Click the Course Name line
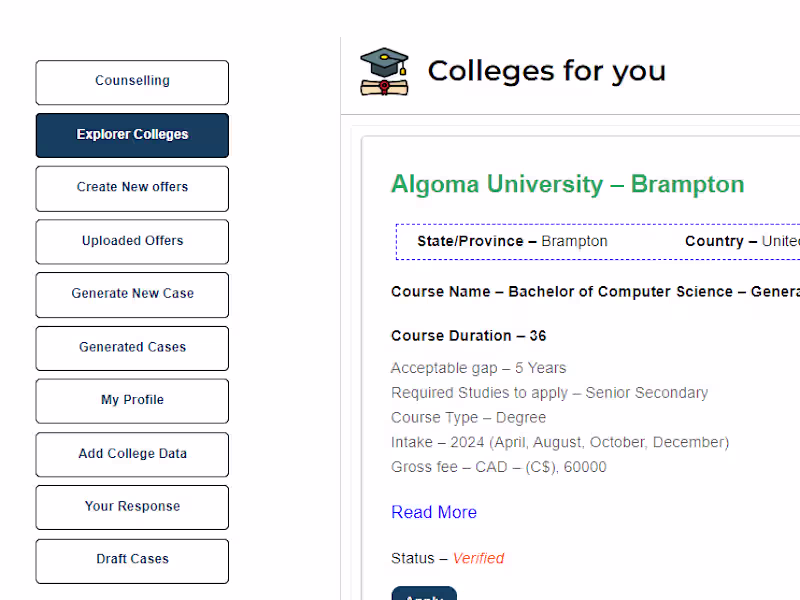Image resolution: width=800 pixels, height=600 pixels. (595, 292)
